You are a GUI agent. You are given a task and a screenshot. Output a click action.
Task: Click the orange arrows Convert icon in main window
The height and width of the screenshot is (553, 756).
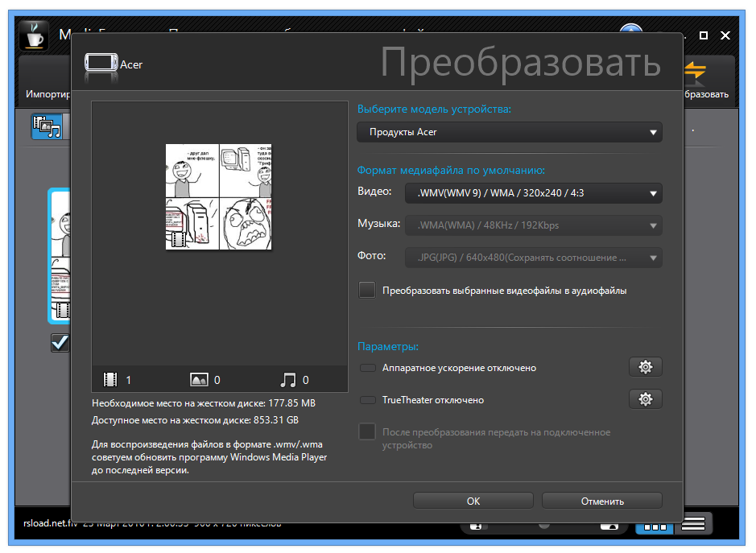(x=695, y=72)
